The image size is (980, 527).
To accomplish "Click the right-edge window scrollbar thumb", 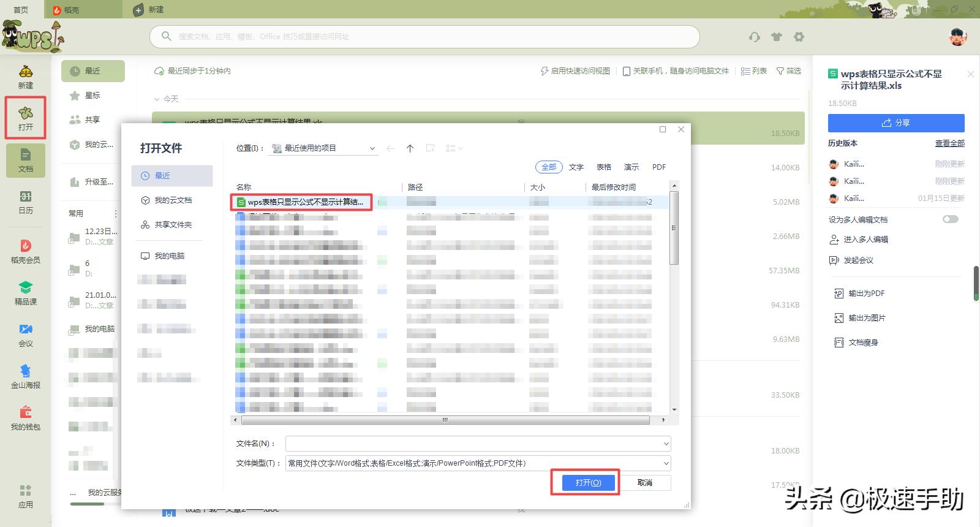I will [x=976, y=284].
